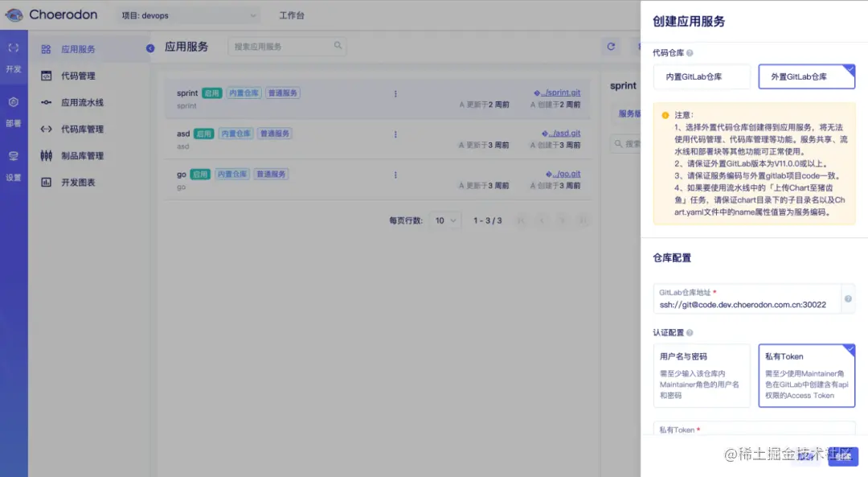Click the help icon next to 代码仓库
The width and height of the screenshot is (868, 477).
coord(690,53)
